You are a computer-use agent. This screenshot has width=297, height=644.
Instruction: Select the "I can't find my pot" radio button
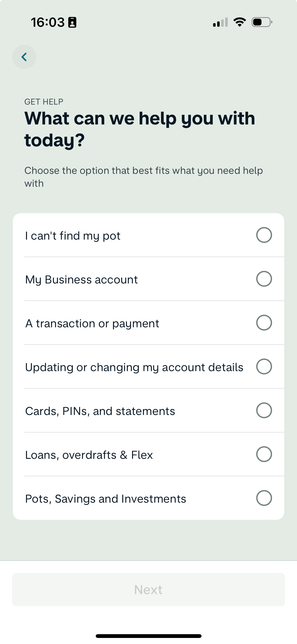click(x=264, y=235)
